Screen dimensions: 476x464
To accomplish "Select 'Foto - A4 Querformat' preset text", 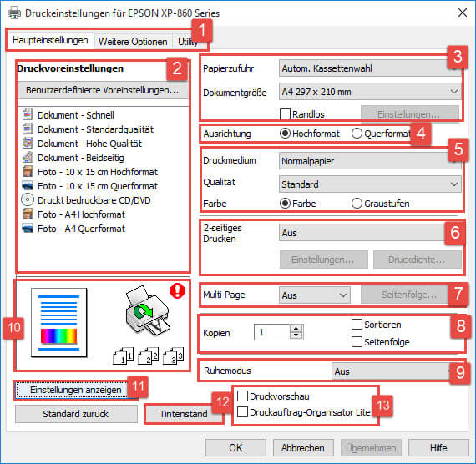I will (x=81, y=229).
